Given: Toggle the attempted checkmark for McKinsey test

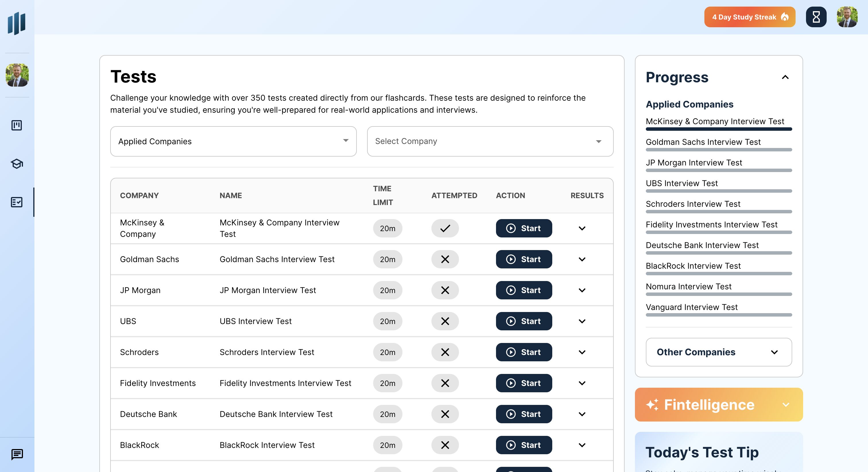Looking at the screenshot, I should pyautogui.click(x=445, y=228).
